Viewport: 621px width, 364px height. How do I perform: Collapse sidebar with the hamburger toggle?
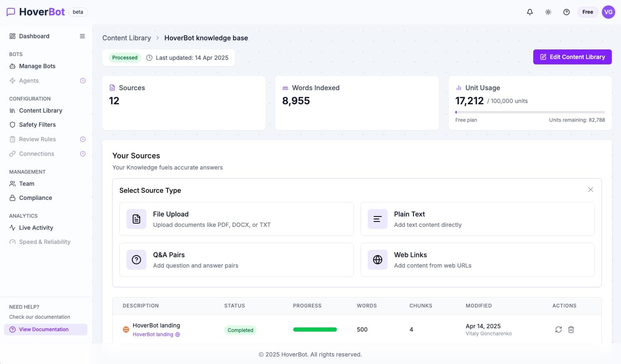pos(82,36)
